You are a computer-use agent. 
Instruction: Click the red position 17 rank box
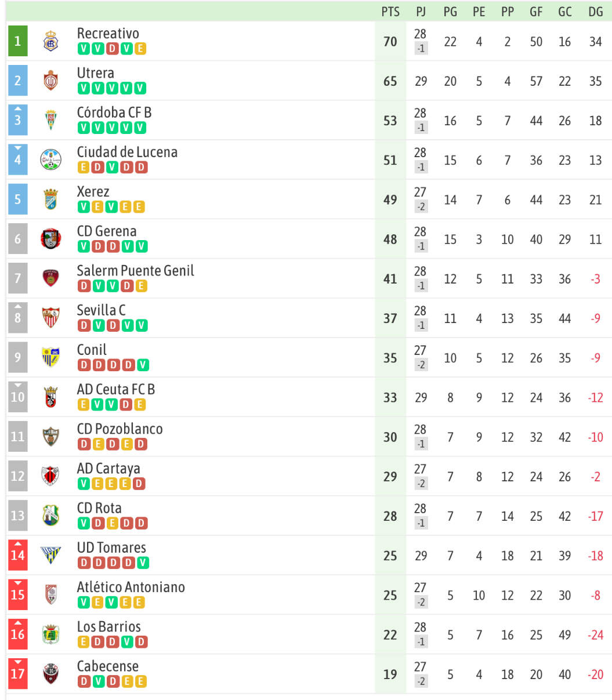tap(17, 674)
